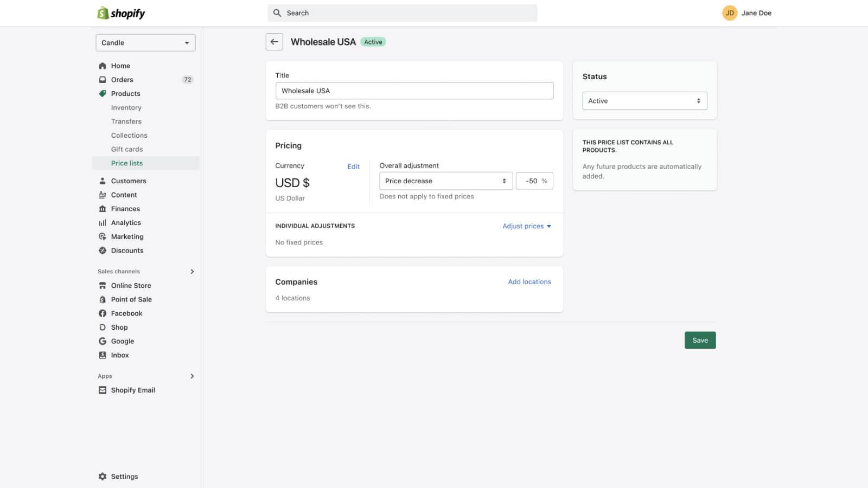The width and height of the screenshot is (868, 488).
Task: Expand the Adjust prices menu
Action: [526, 226]
